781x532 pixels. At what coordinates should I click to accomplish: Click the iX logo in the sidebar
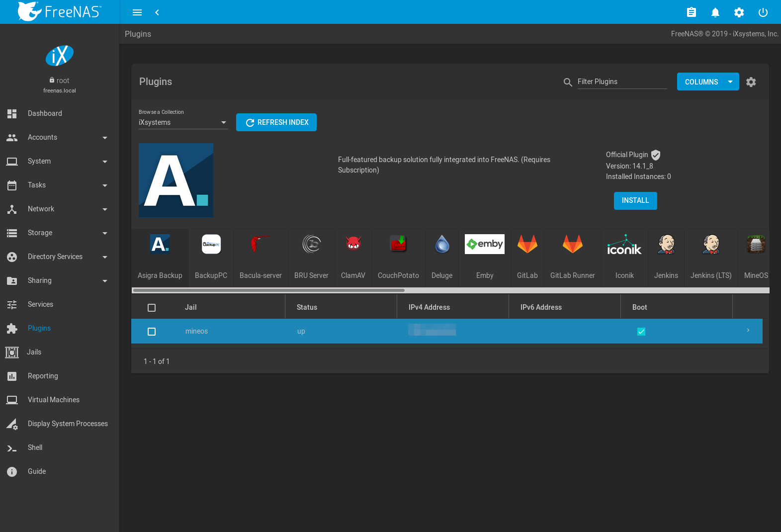click(x=60, y=56)
